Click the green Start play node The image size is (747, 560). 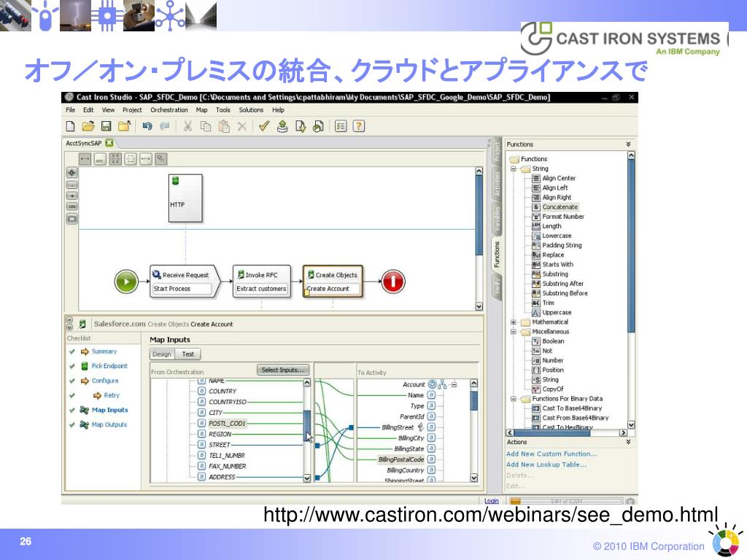[126, 281]
